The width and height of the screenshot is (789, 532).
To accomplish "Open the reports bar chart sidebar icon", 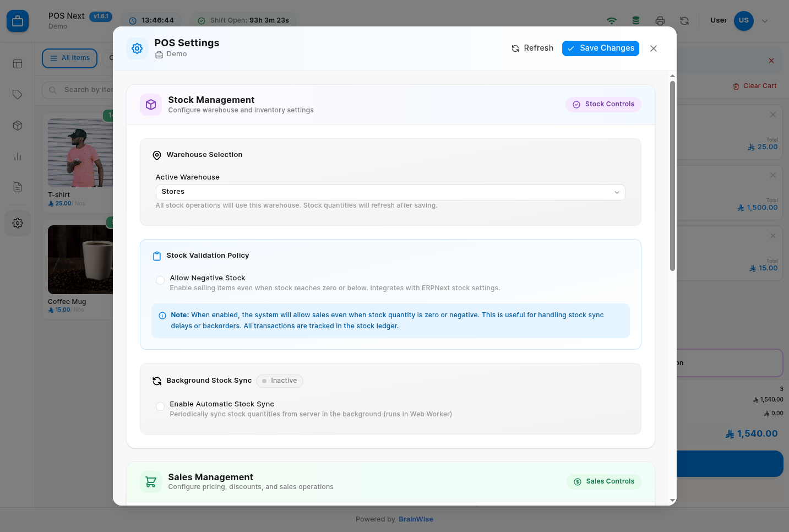I will (x=18, y=156).
